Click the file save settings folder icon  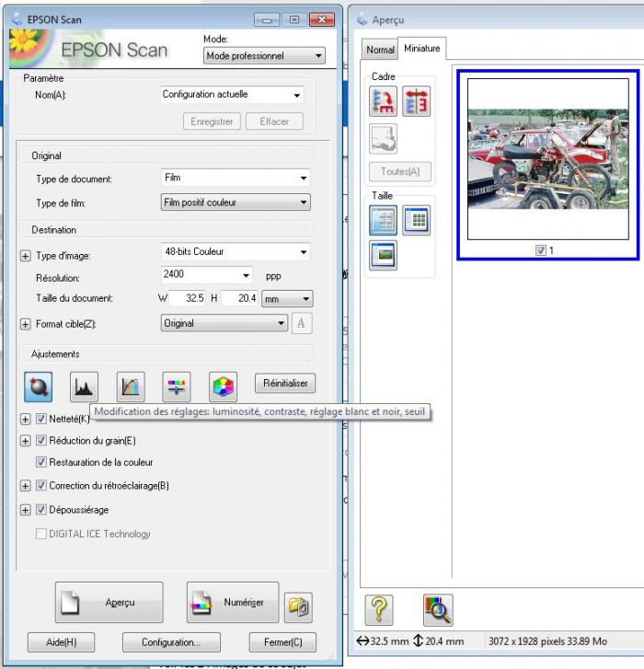coord(297,604)
